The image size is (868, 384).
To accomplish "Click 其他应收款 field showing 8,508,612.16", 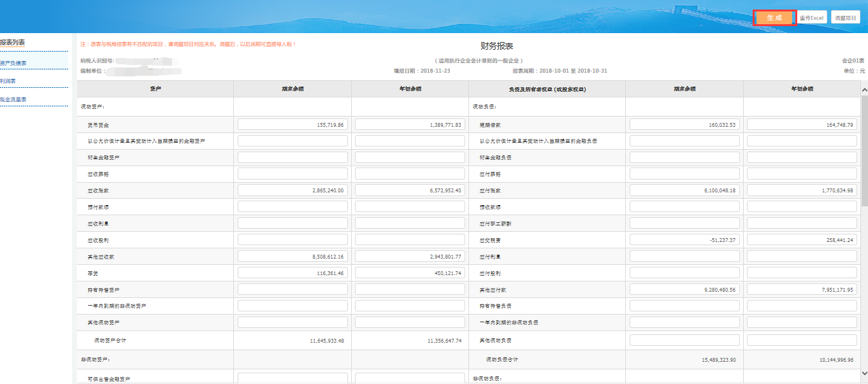I will [293, 257].
